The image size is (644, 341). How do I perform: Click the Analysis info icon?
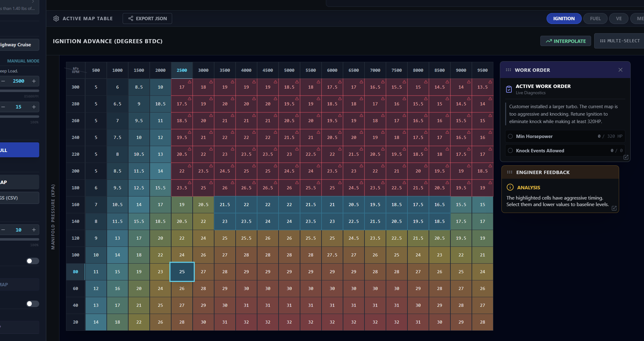point(510,187)
